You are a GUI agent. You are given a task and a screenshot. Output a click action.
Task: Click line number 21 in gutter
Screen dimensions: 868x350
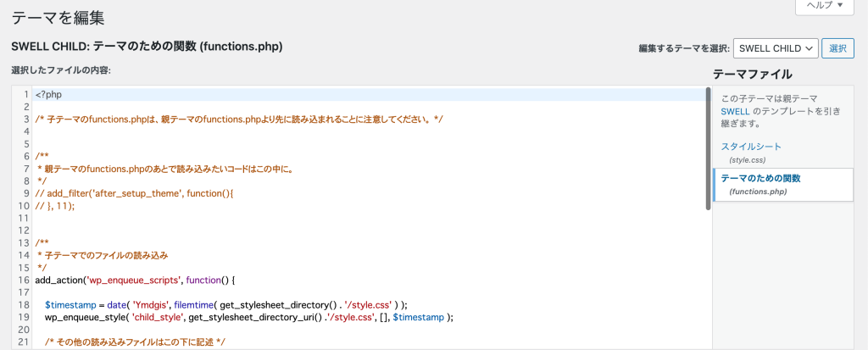click(23, 342)
